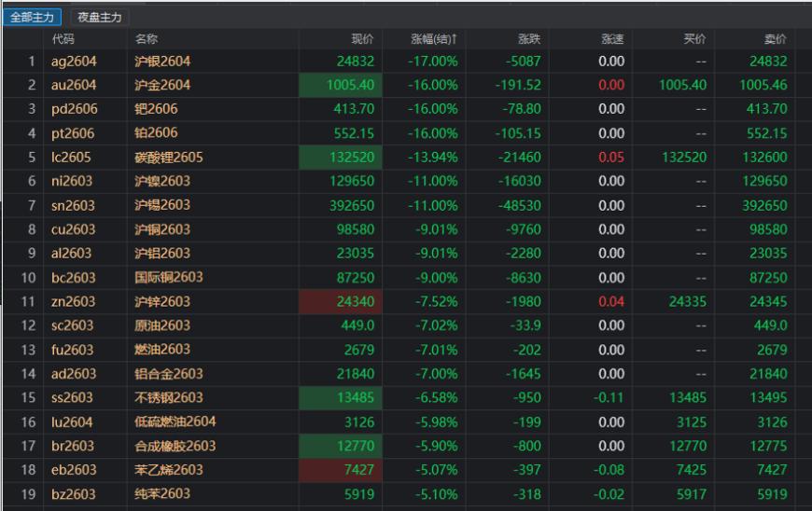Screen dimensions: 812x511
Task: Sort by the 涨幅(结) column header
Action: coord(434,39)
